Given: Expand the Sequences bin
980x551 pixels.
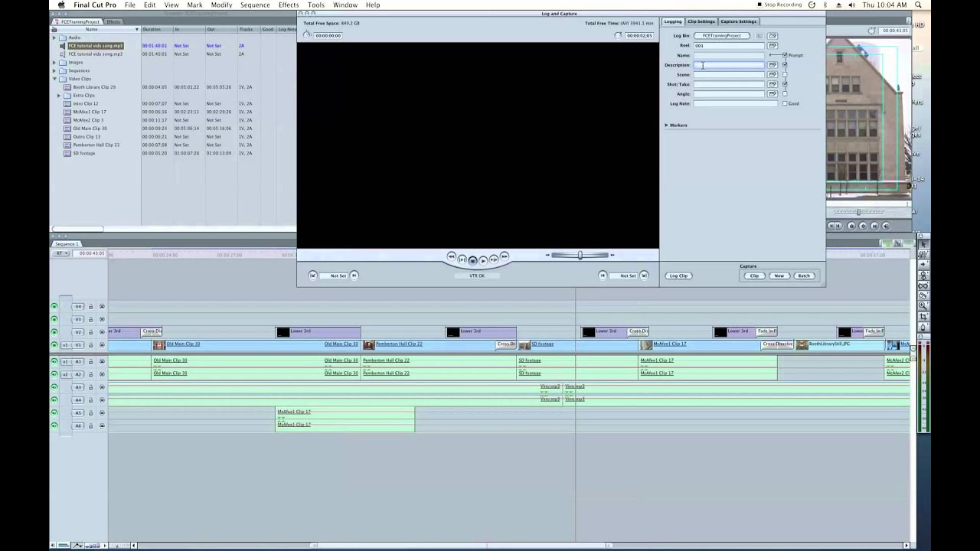Looking at the screenshot, I should [54, 70].
